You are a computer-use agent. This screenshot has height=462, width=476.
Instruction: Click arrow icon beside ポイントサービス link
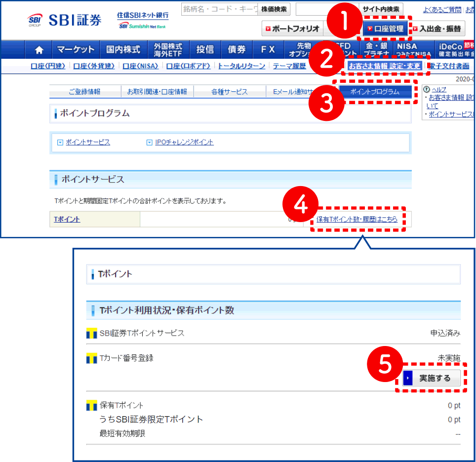click(x=60, y=142)
